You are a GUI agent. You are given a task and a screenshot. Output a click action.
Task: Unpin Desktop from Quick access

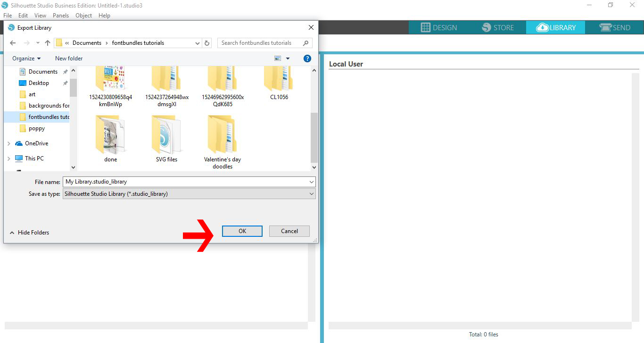point(66,83)
